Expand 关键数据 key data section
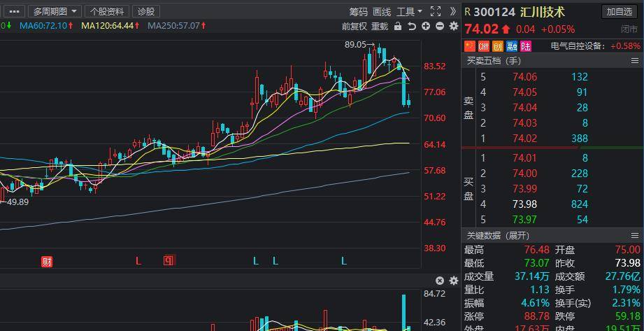This screenshot has height=331, width=644. pyautogui.click(x=498, y=236)
